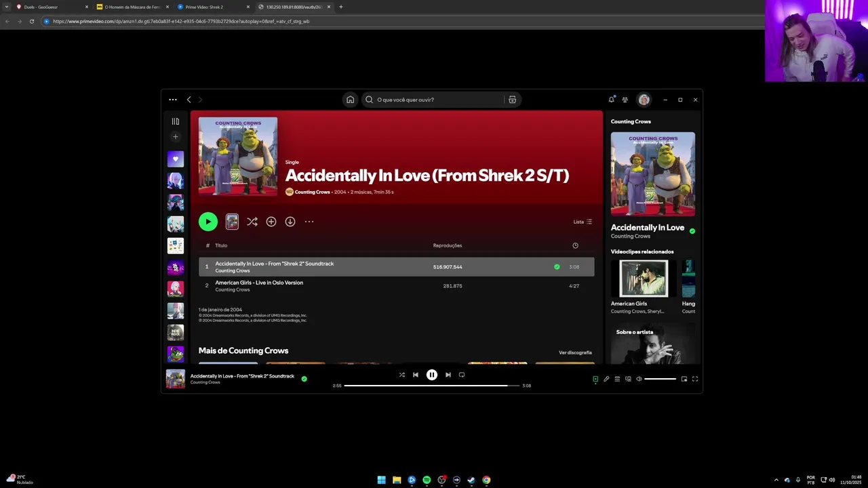The height and width of the screenshot is (488, 868).
Task: Open the Windows Start button
Action: (382, 480)
